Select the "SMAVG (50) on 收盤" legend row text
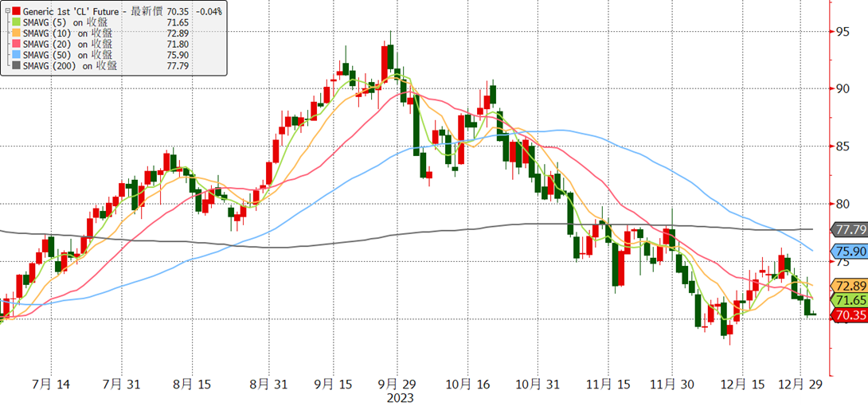This screenshot has height=406, width=868. click(68, 55)
